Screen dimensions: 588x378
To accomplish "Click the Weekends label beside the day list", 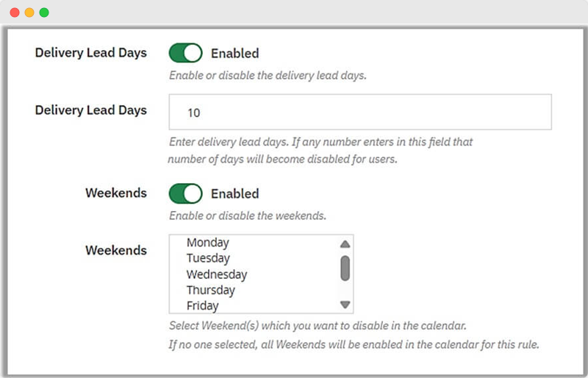I will (116, 250).
